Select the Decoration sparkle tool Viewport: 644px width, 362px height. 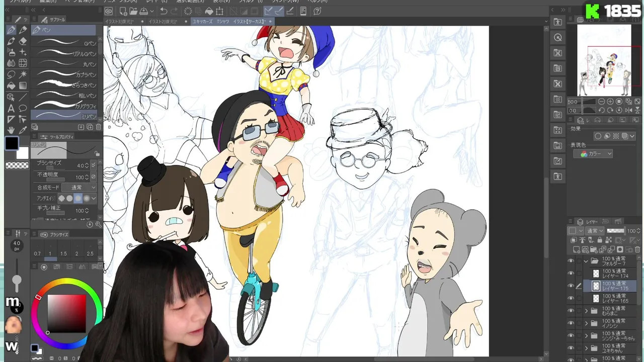pos(23,52)
